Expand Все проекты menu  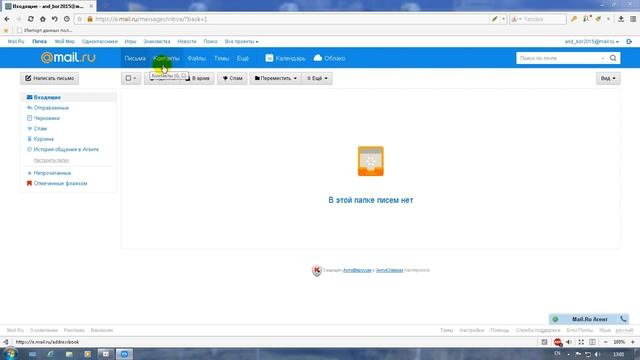(x=241, y=42)
